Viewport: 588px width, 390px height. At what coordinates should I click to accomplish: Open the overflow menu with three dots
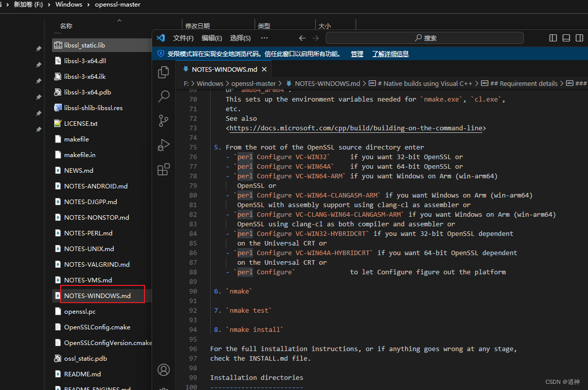(x=264, y=38)
